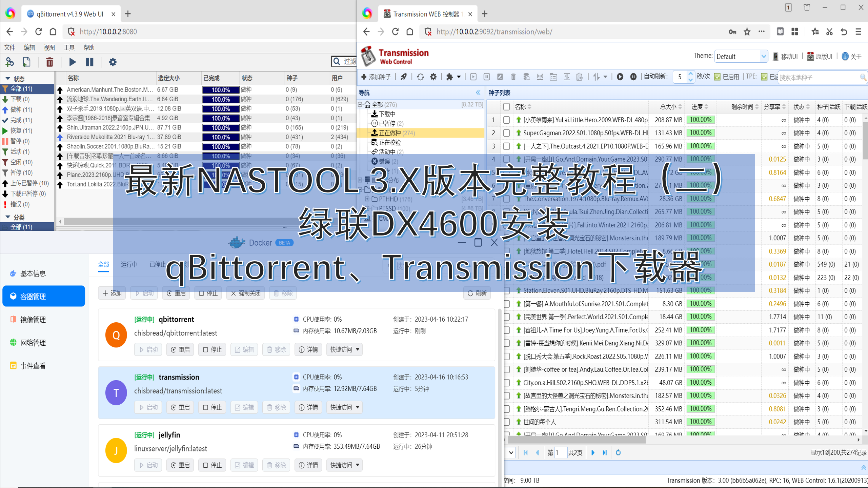Click Transmission torrent list horizontal scrollbar
The image size is (868, 488).
tap(577, 440)
